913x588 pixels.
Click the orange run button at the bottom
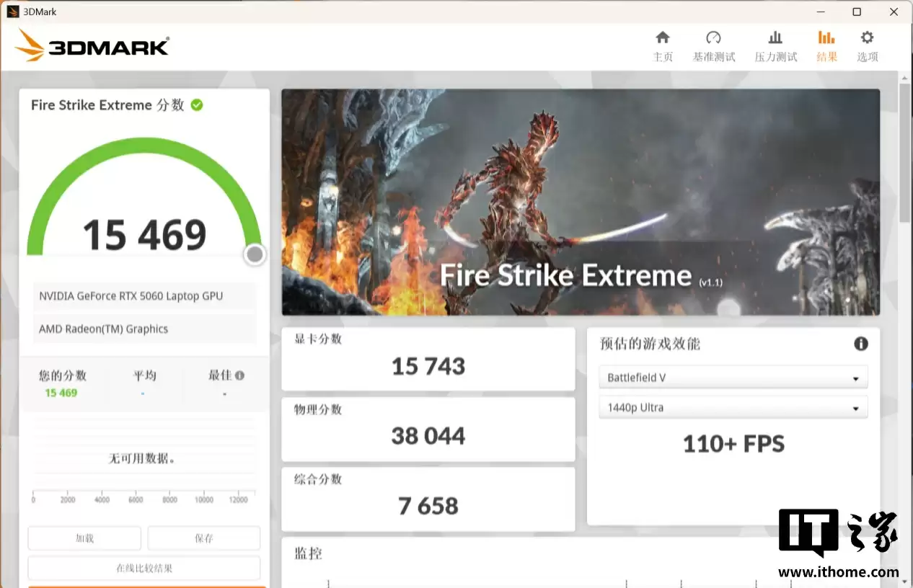(x=144, y=587)
